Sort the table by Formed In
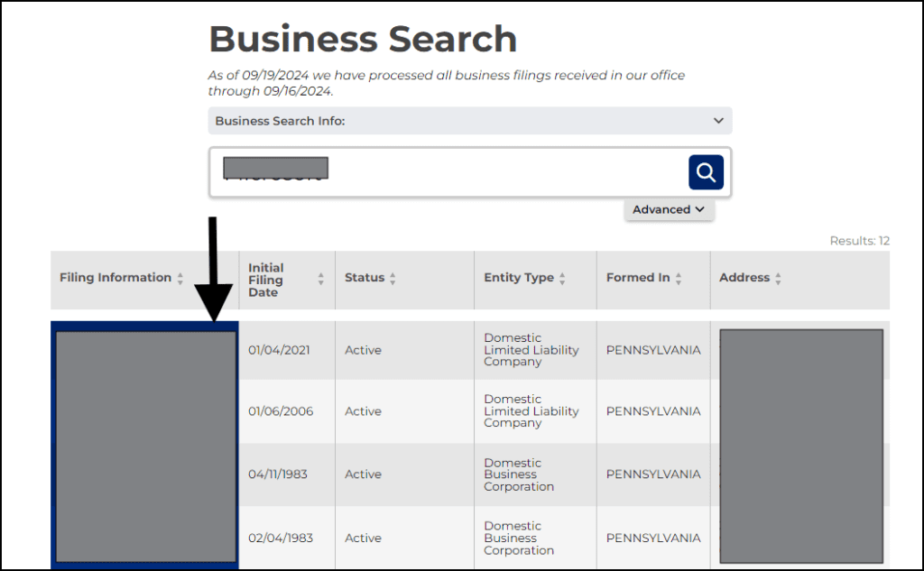 click(x=677, y=277)
